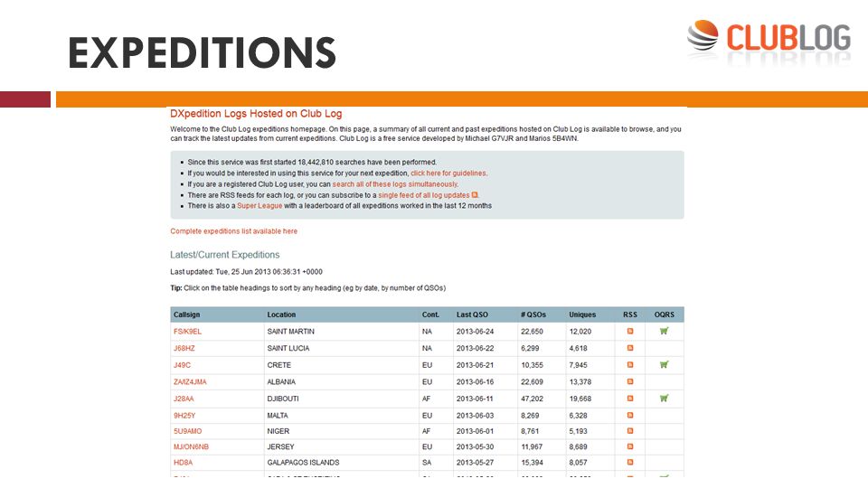Open RSS feed for 5U9AMO
Screen dimensions: 868x488
630,431
